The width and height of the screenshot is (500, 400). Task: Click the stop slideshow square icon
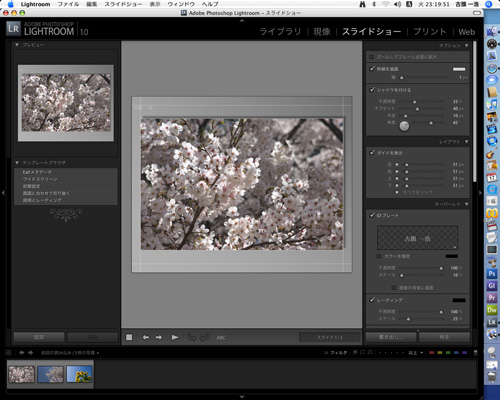click(x=129, y=337)
